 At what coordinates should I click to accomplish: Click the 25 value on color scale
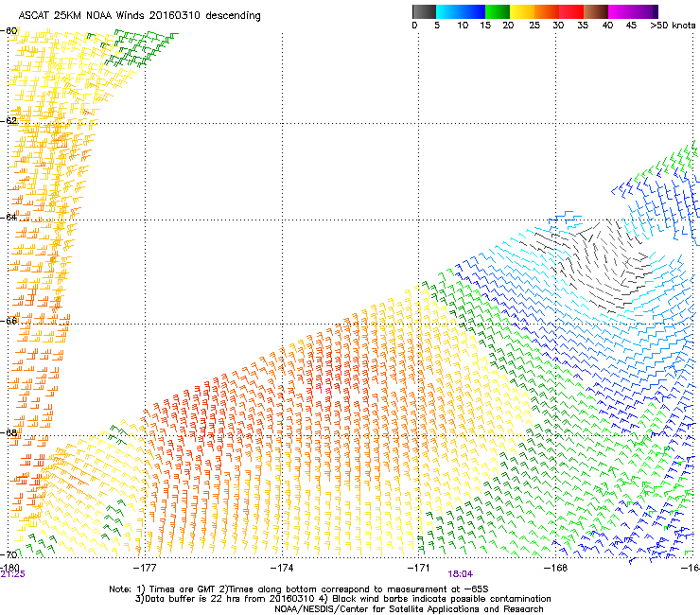click(534, 26)
